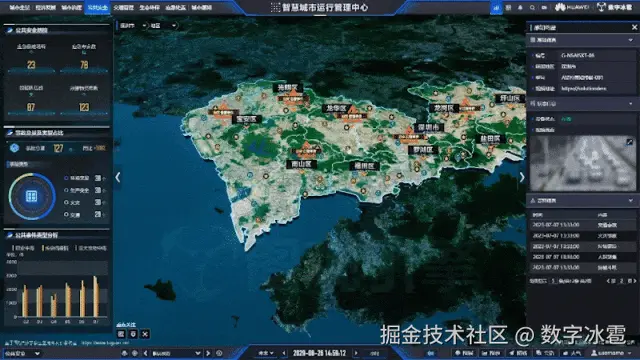Select the fourth radio option in the donut legend
640x360 pixels.
pos(66,214)
